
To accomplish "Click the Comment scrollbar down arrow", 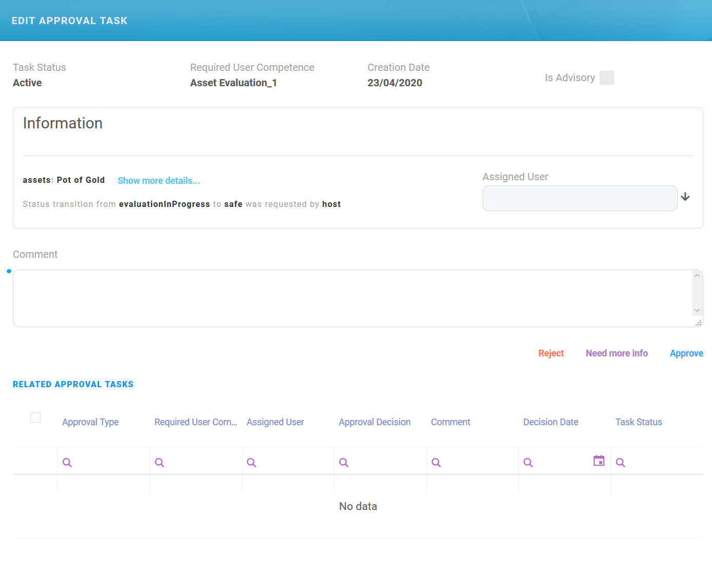I will pos(698,311).
